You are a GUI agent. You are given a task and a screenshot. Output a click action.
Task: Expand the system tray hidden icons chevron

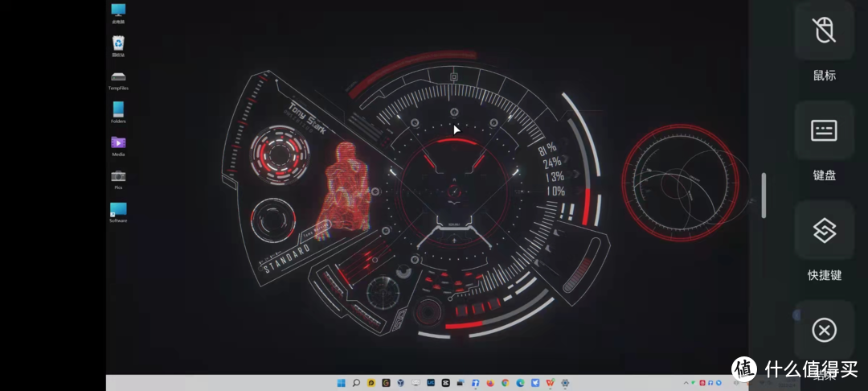pos(686,383)
